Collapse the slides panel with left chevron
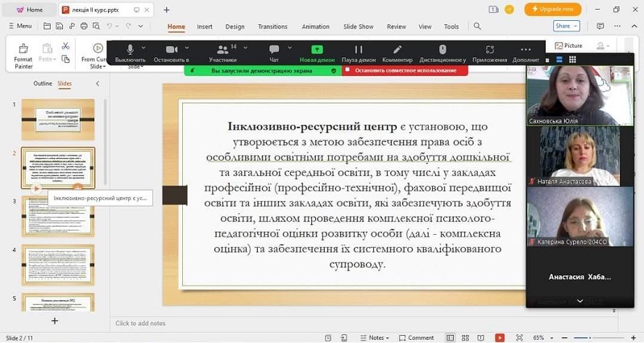The height and width of the screenshot is (343, 644). [98, 83]
